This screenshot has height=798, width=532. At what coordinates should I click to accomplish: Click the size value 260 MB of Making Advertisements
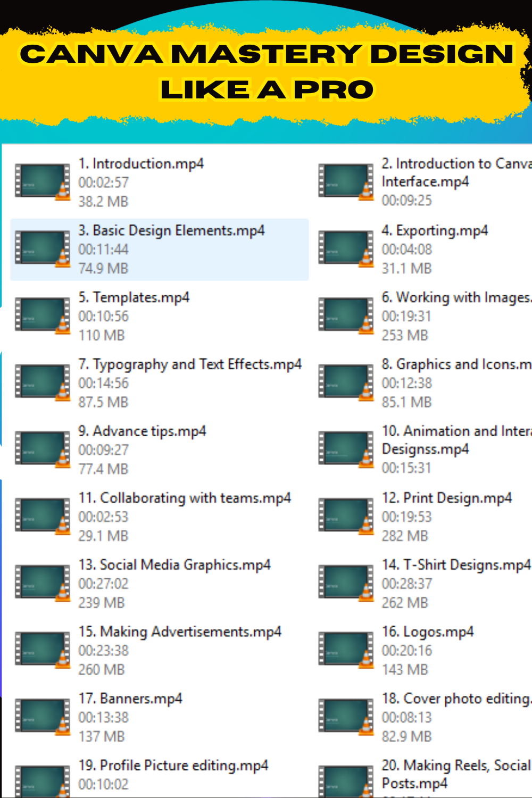pyautogui.click(x=102, y=670)
